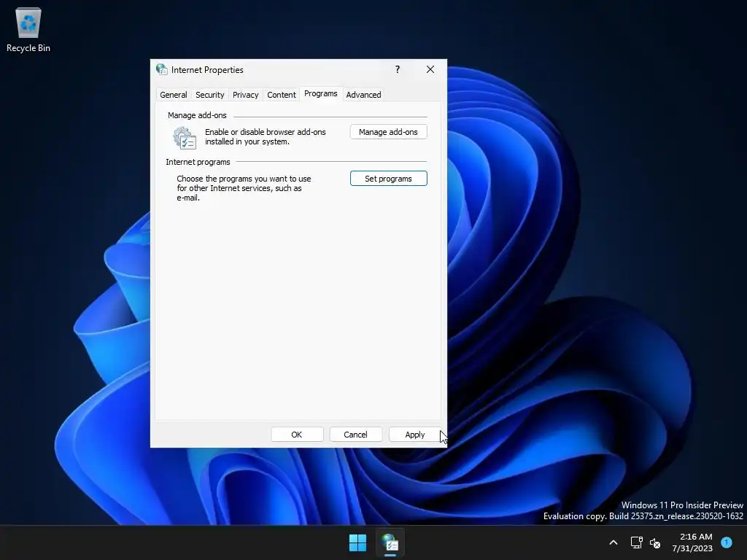Screen dimensions: 747x560
Task: Switch to the Security tab
Action: pyautogui.click(x=209, y=95)
